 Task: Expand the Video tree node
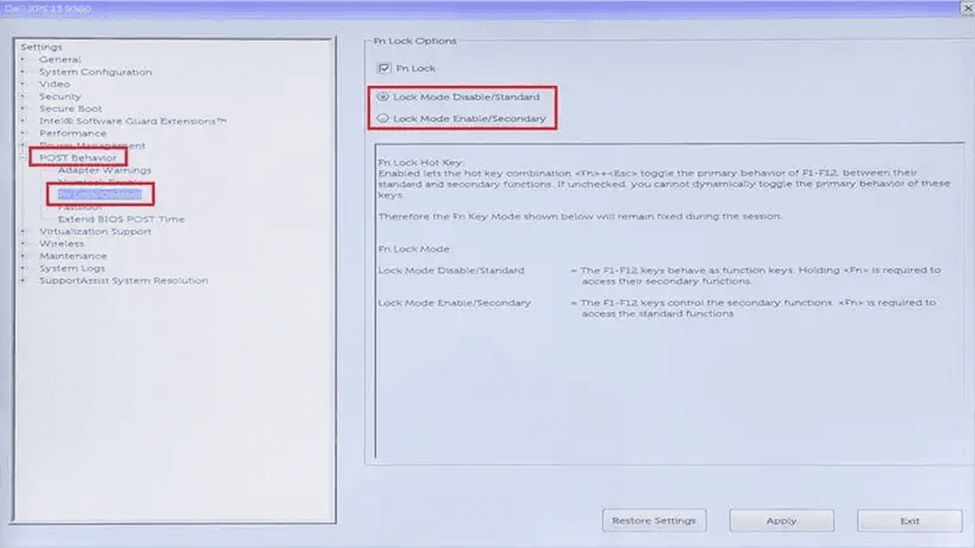click(x=23, y=84)
